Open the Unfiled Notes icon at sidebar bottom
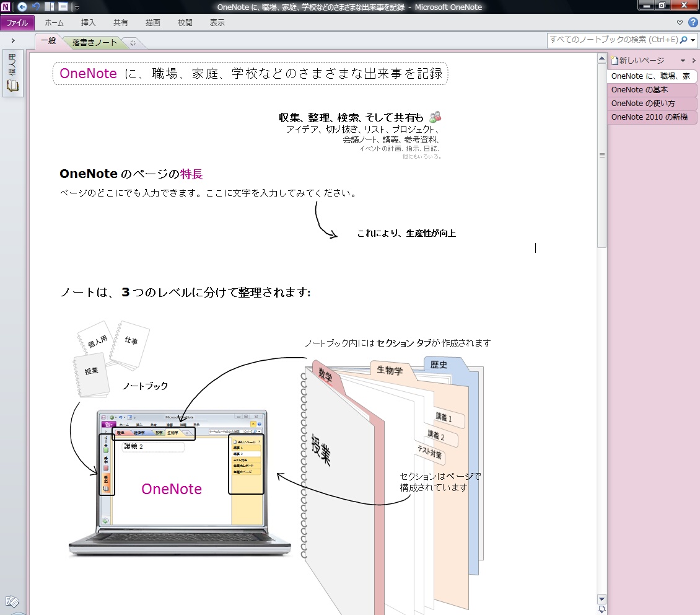 point(12,601)
